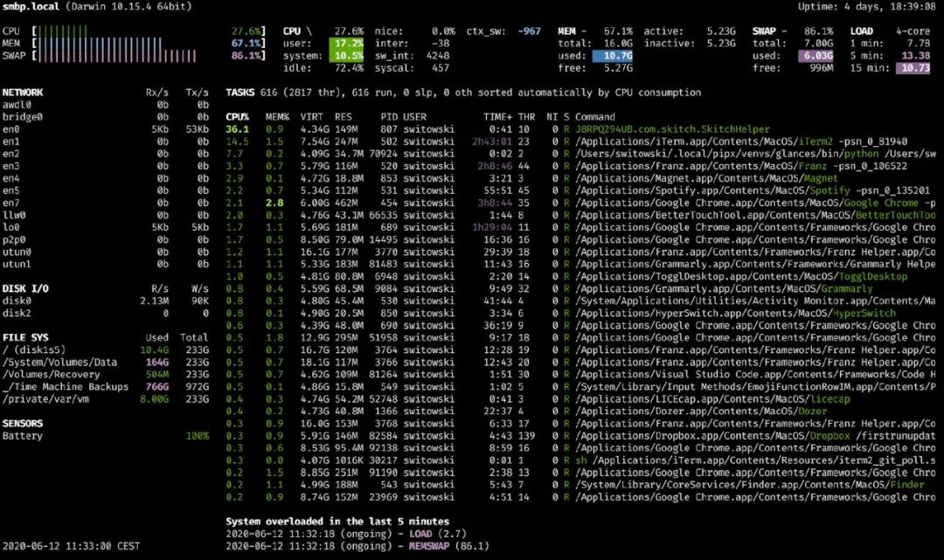Screen dimensions: 944x560
Task: Click /private/var/vm used value 8.00G
Action: pyautogui.click(x=155, y=398)
